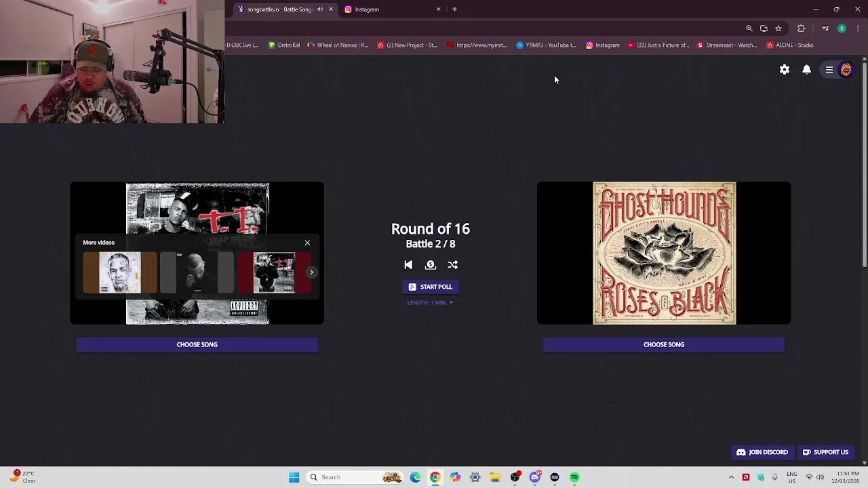Show next More videos suggestions

[311, 272]
